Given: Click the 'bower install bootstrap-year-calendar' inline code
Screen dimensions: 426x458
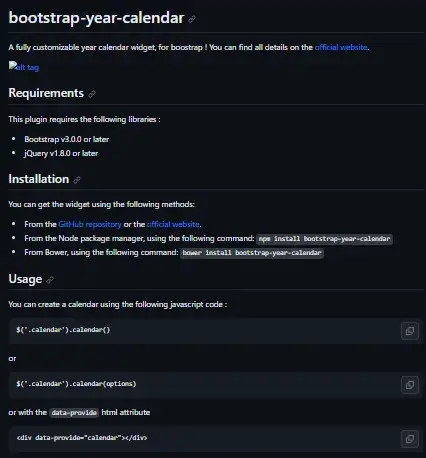Looking at the screenshot, I should click(252, 253).
